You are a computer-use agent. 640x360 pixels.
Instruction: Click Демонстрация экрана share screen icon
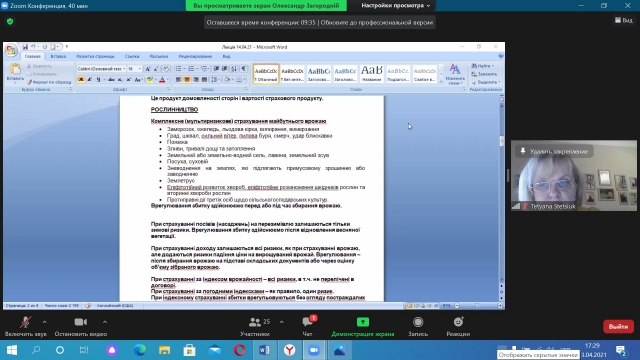click(x=362, y=322)
